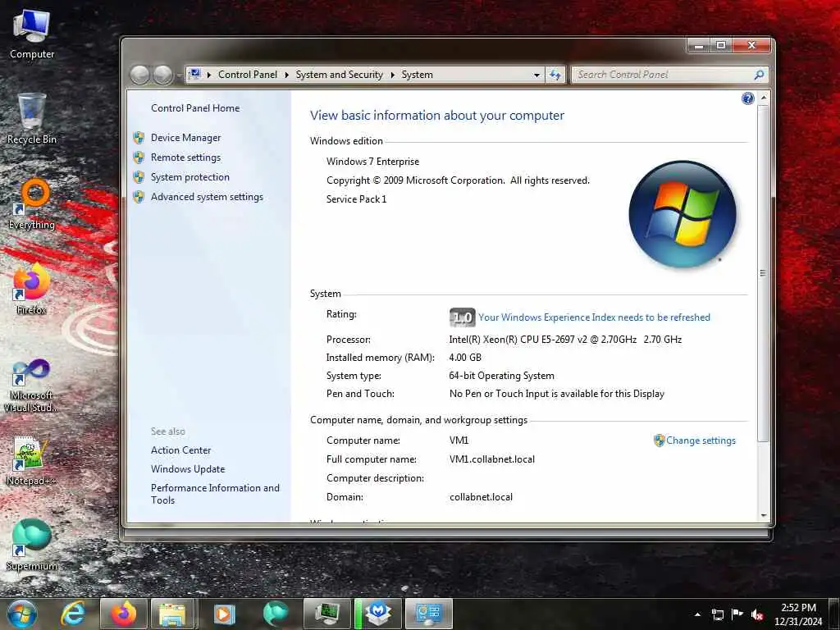Click the computer icon in address bar
Screen dimensions: 840x630
click(x=195, y=75)
